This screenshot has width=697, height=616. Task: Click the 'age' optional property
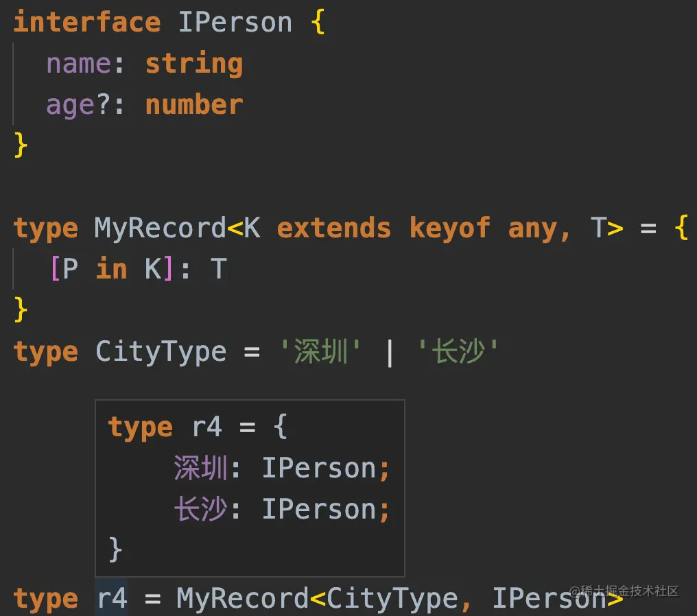tap(70, 106)
